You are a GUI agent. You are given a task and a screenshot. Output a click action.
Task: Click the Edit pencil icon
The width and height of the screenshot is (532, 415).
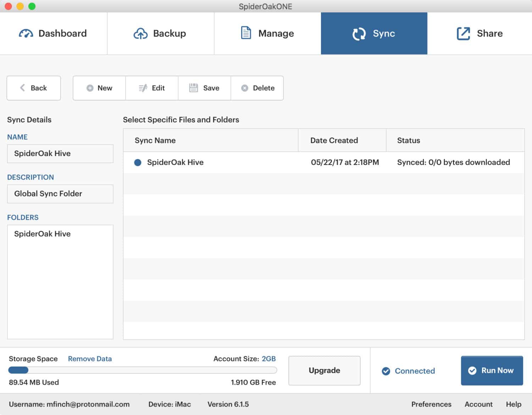pyautogui.click(x=143, y=88)
